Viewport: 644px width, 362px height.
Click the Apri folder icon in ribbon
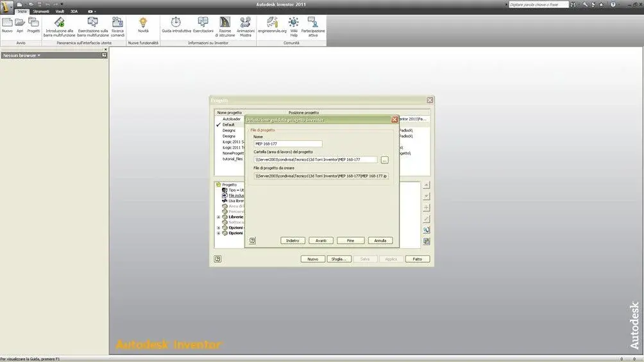pos(20,25)
